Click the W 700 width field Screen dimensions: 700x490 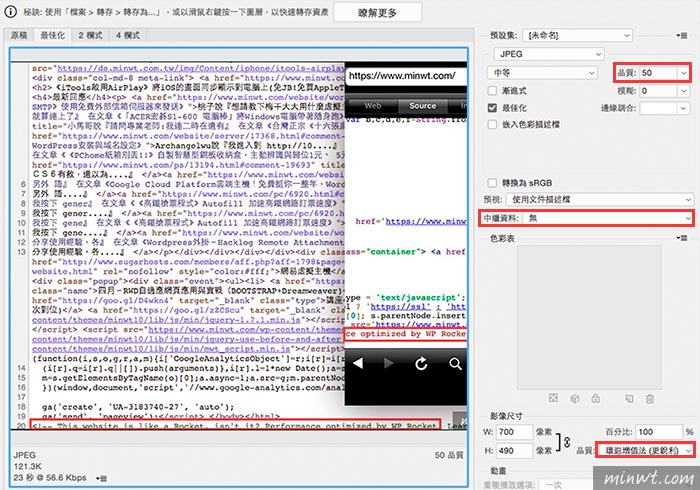coord(515,432)
